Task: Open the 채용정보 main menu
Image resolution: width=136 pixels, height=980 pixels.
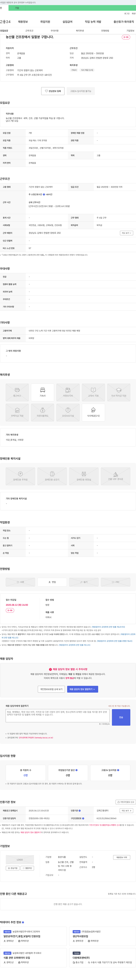Action: coord(23,22)
